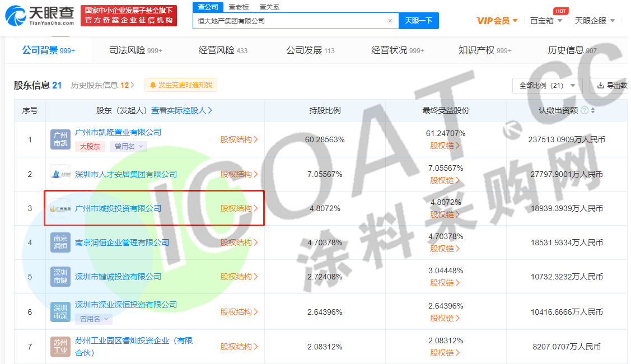Click the Guangzhou Chengtou Investment logo icon
631x364 pixels.
(x=60, y=208)
